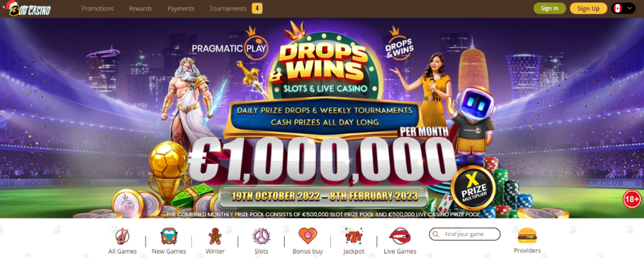Click the 18+ age restriction badge
The image size is (644, 258).
tap(632, 199)
